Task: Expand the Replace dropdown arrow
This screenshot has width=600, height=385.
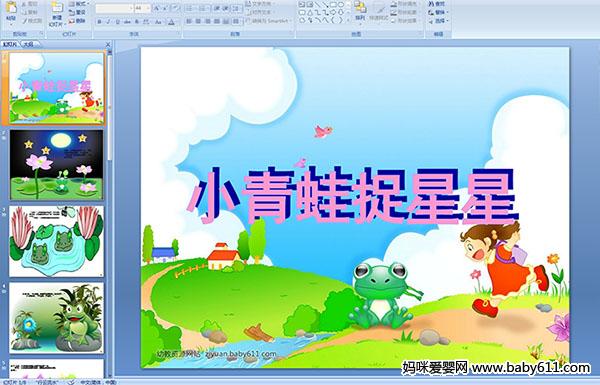Action: [x=447, y=12]
